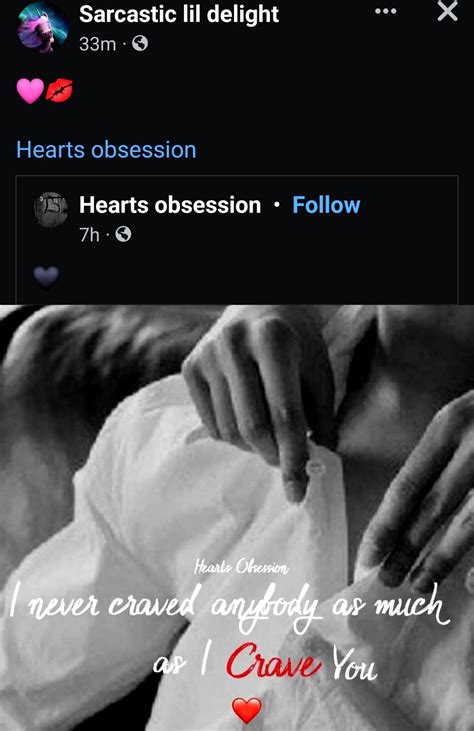Image resolution: width=474 pixels, height=731 pixels.
Task: Open Hearts obsession page avatar
Action: tap(51, 209)
